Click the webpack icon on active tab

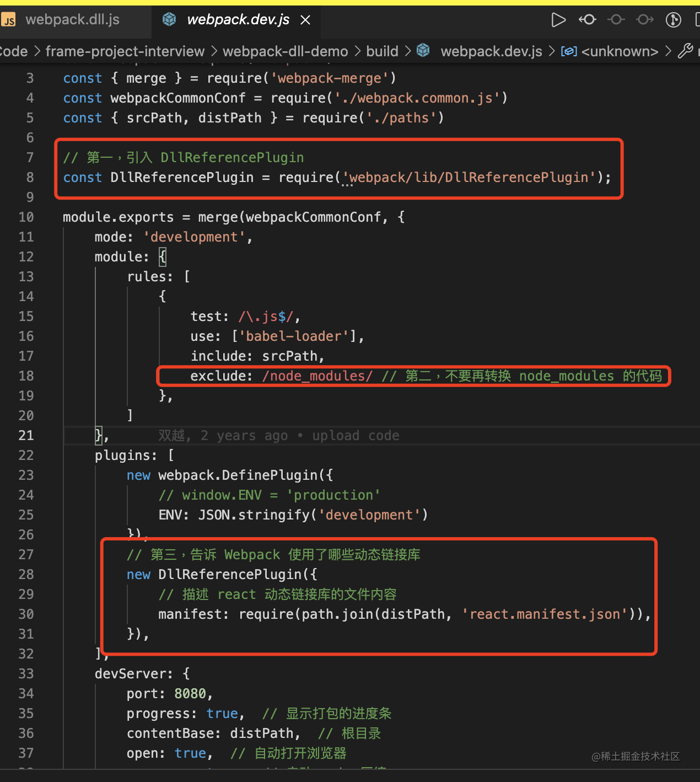point(169,20)
